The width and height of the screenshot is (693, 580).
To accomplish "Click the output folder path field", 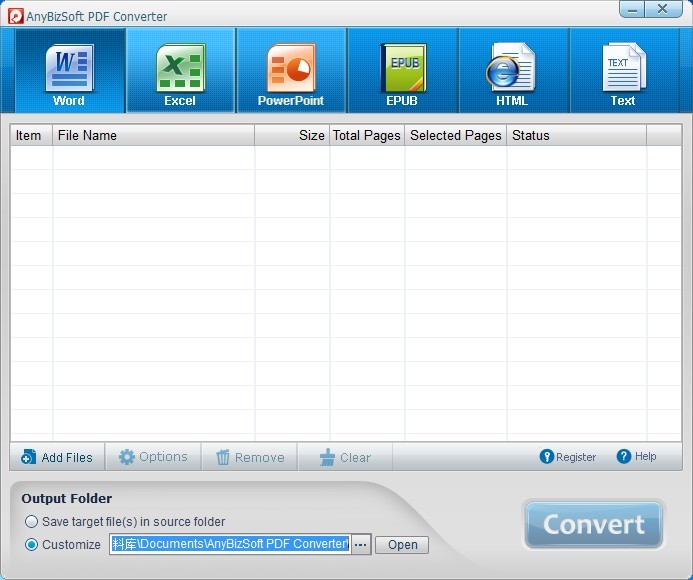I will pos(229,545).
